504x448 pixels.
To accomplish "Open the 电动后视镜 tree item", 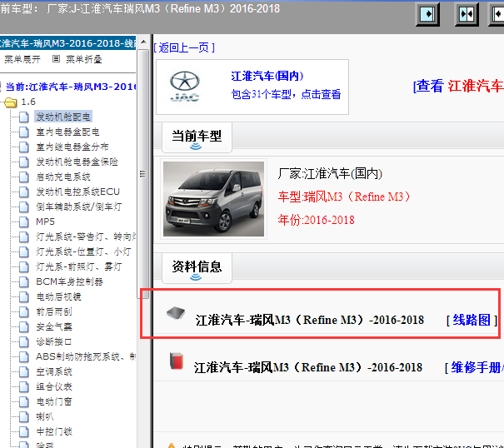I will pyautogui.click(x=58, y=296).
